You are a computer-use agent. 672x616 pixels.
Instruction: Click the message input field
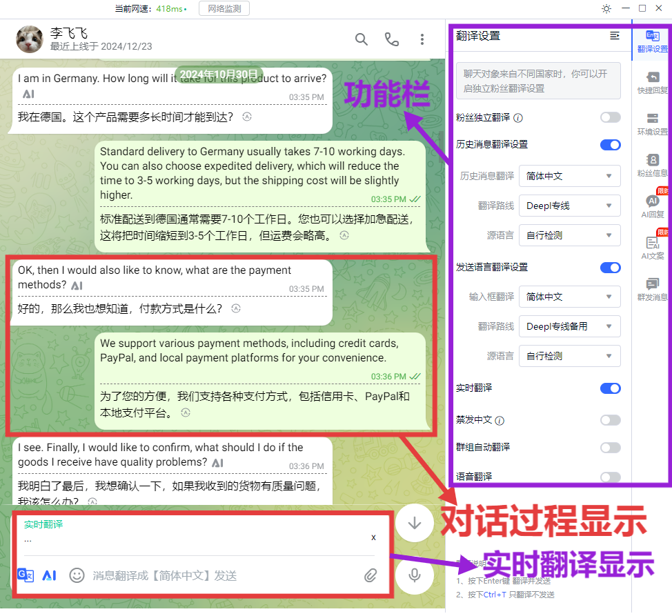click(221, 575)
